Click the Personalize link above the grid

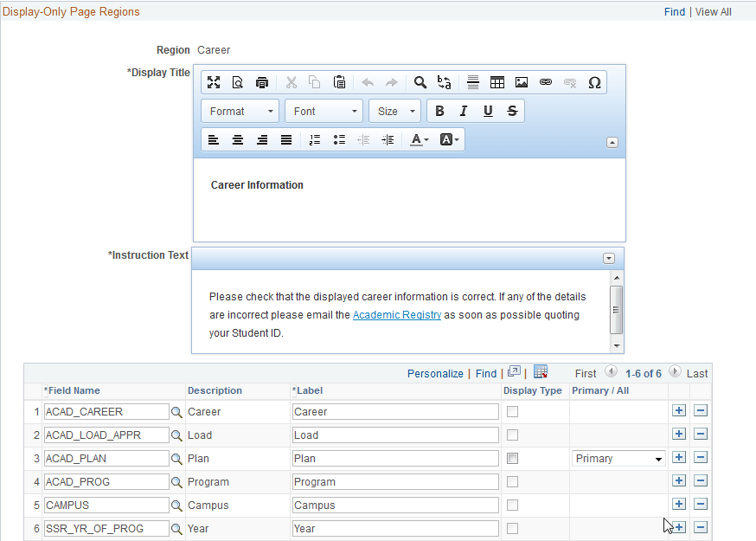pos(435,374)
